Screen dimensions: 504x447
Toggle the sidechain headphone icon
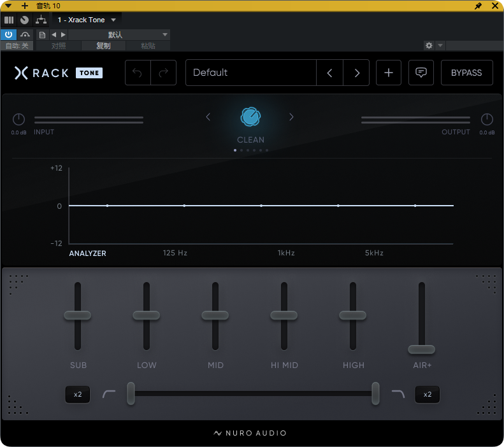point(25,34)
